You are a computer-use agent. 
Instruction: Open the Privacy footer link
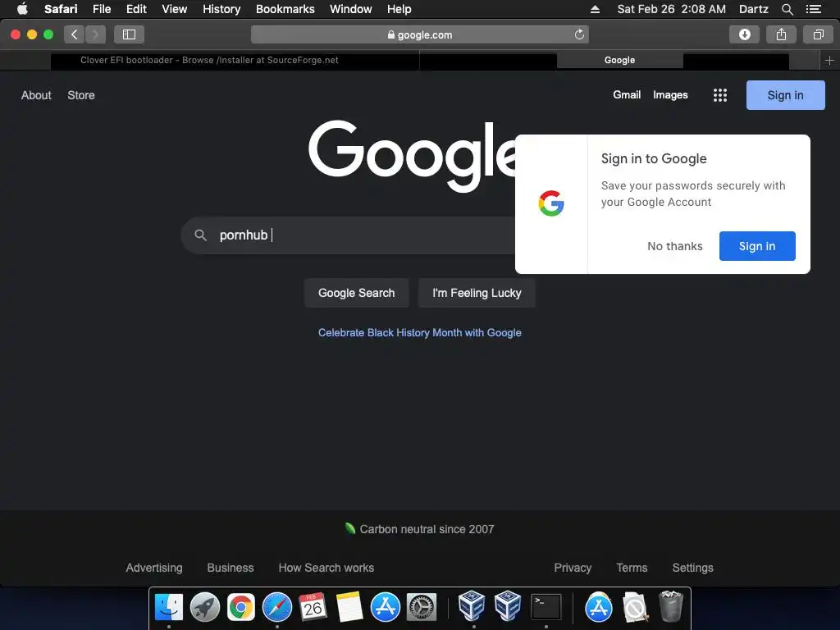click(573, 568)
